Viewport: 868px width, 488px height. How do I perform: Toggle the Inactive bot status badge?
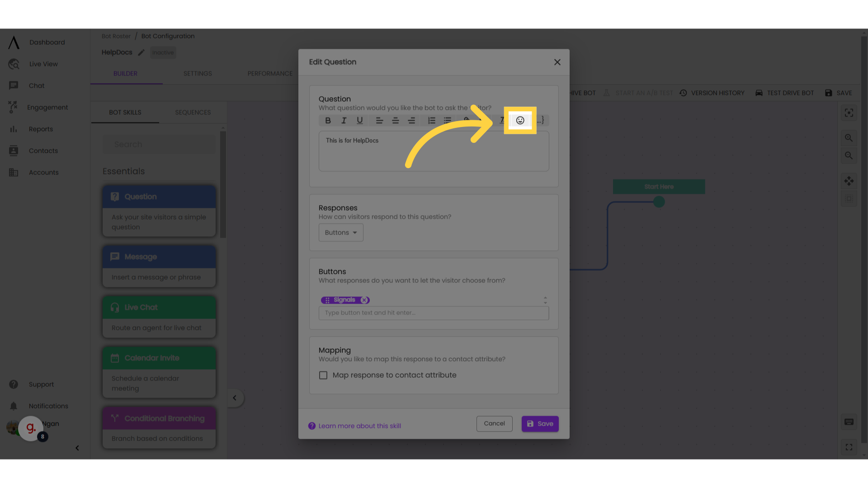[162, 52]
